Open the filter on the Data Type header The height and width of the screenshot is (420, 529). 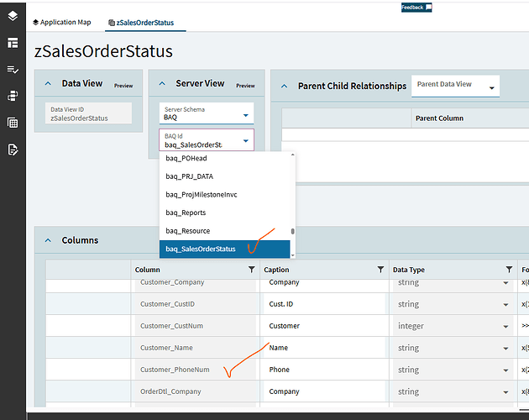coord(509,270)
